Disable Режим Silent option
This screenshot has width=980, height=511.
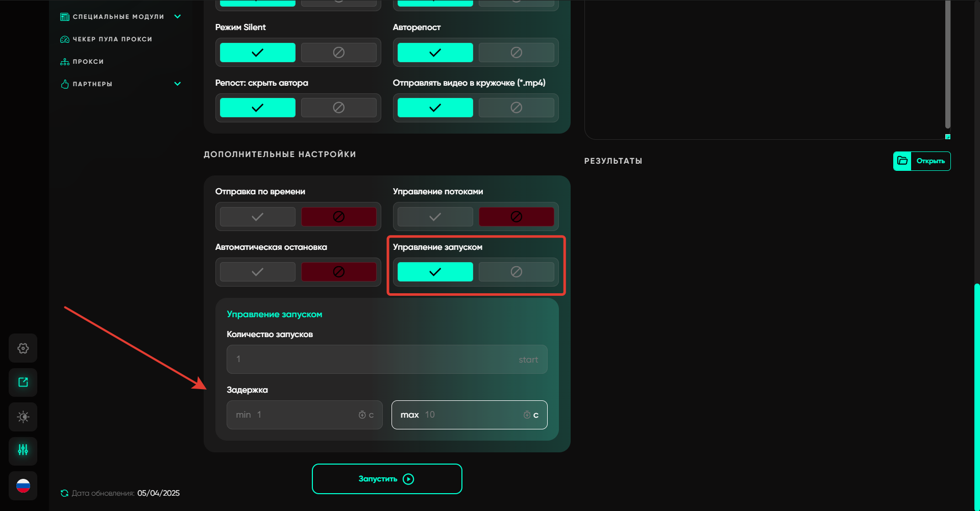coord(338,53)
